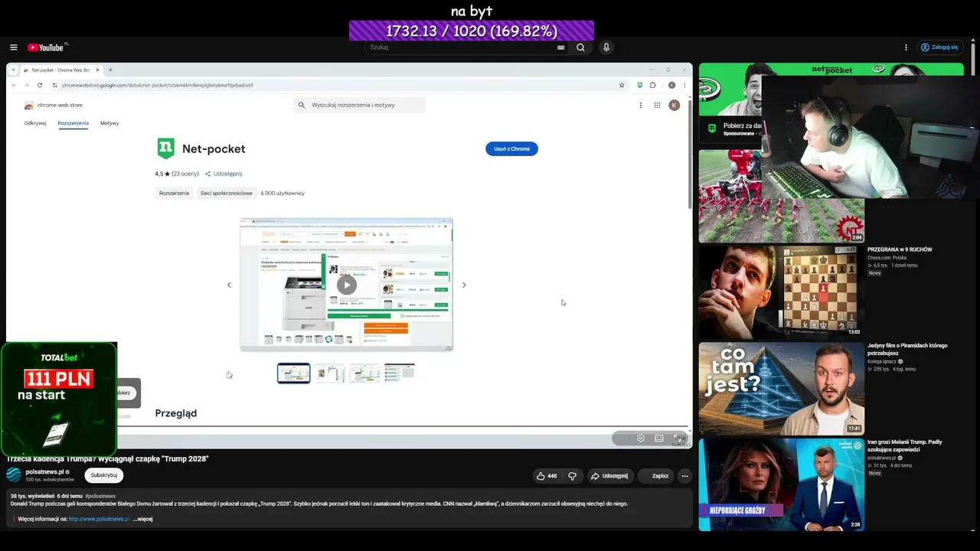The height and width of the screenshot is (551, 980).
Task: Go back in the Chrome window
Action: click(14, 85)
